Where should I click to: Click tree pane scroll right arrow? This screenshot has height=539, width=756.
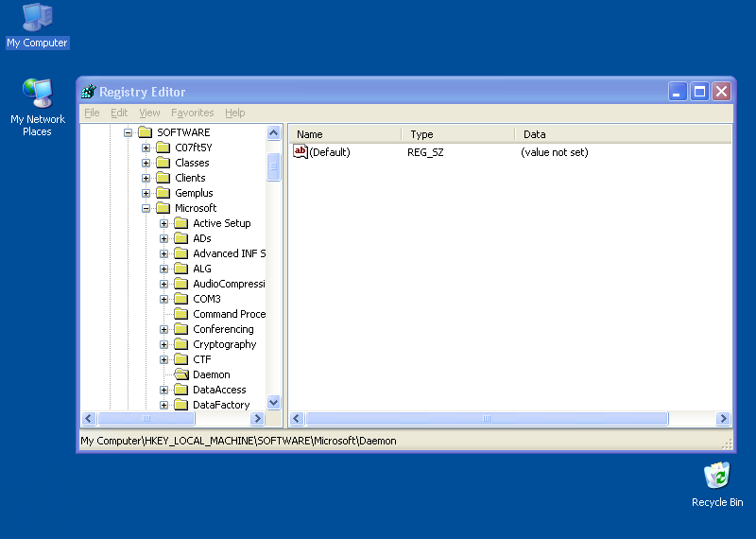(x=257, y=418)
